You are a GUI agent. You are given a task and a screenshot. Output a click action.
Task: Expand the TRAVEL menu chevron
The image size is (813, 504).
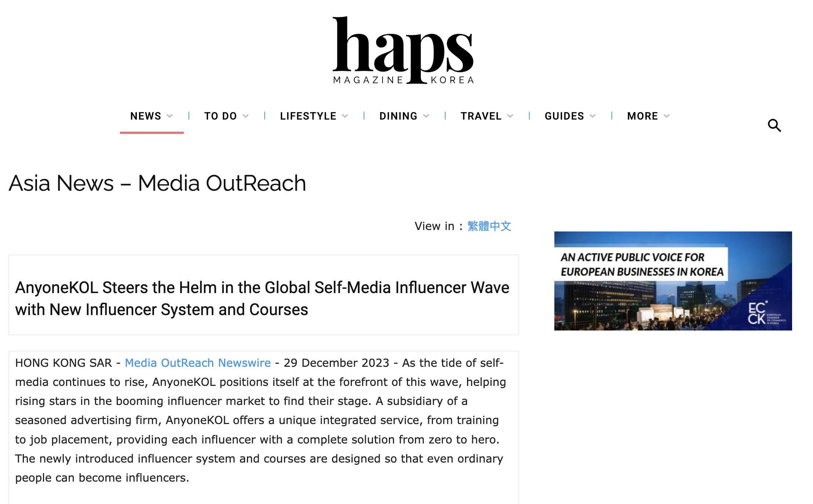pos(510,116)
